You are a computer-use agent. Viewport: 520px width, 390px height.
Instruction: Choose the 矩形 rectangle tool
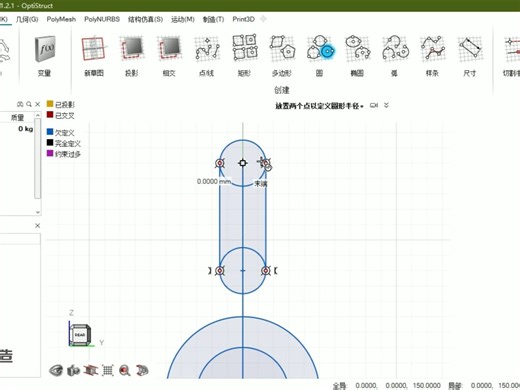click(244, 56)
